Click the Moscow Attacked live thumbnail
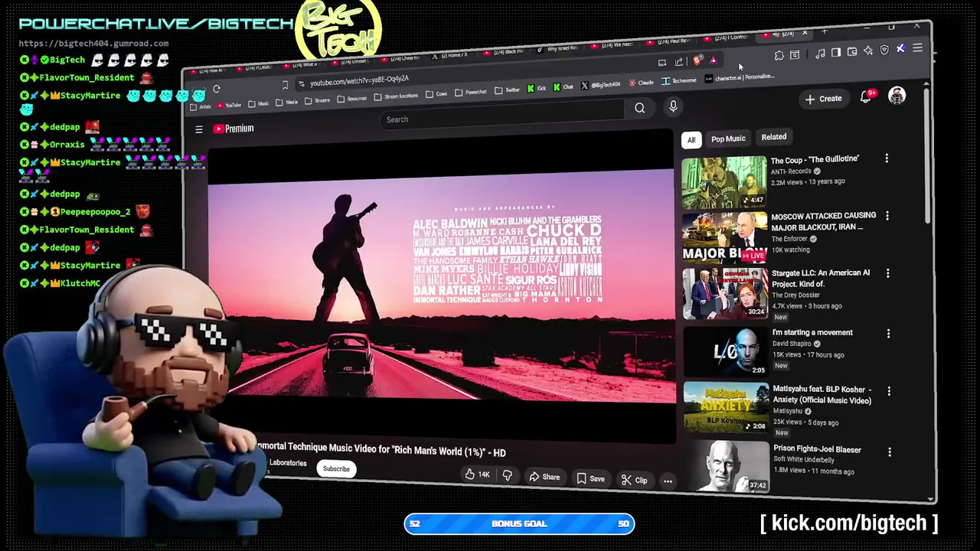The width and height of the screenshot is (980, 551). [724, 238]
